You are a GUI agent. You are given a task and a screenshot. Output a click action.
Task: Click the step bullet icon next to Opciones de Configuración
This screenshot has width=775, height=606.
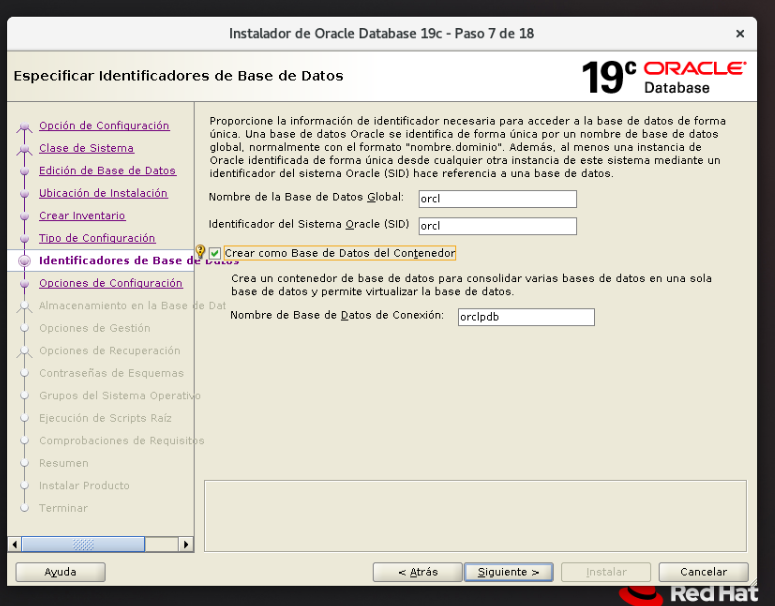pos(24,284)
